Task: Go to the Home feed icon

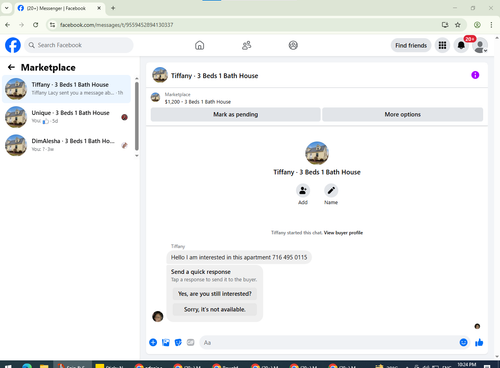Action: [x=200, y=45]
